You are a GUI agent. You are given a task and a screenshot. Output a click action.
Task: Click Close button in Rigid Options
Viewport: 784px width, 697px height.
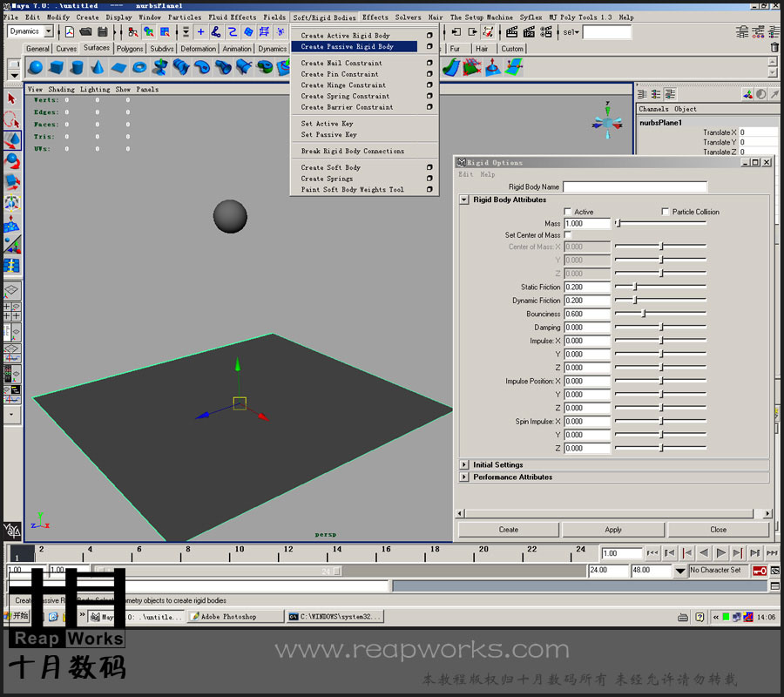point(718,530)
